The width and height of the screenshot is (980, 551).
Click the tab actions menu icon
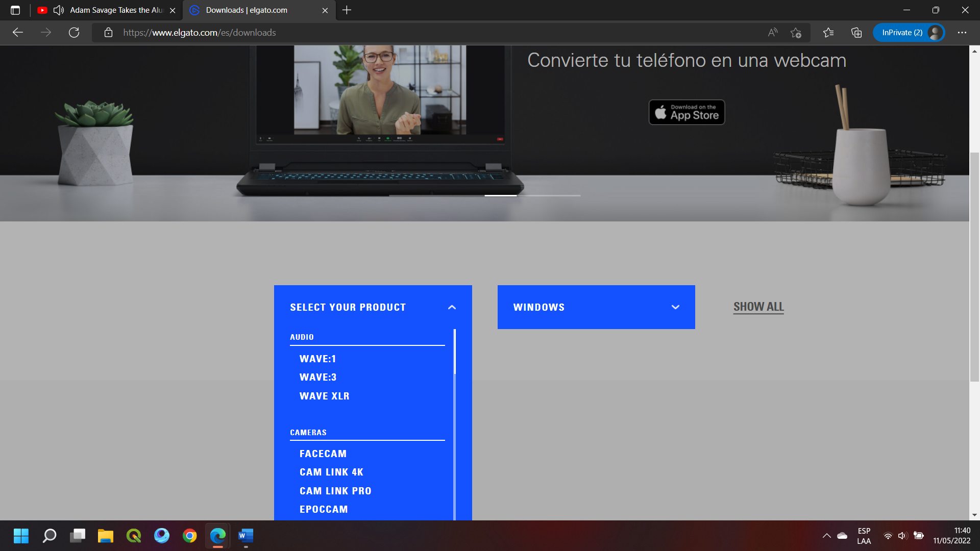click(x=15, y=10)
